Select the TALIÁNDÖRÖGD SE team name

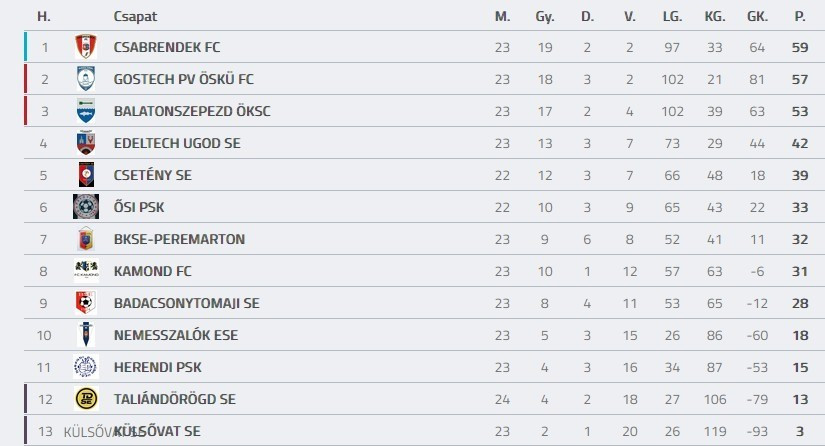tap(175, 399)
